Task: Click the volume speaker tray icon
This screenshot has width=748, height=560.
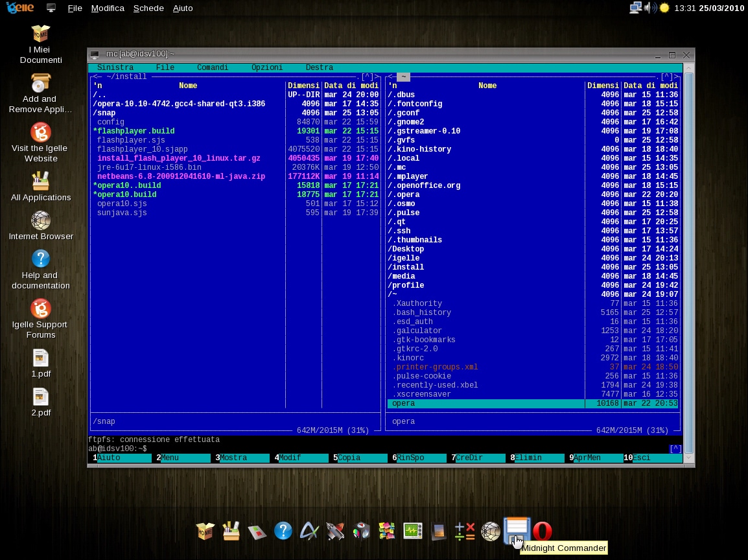Action: click(x=650, y=8)
